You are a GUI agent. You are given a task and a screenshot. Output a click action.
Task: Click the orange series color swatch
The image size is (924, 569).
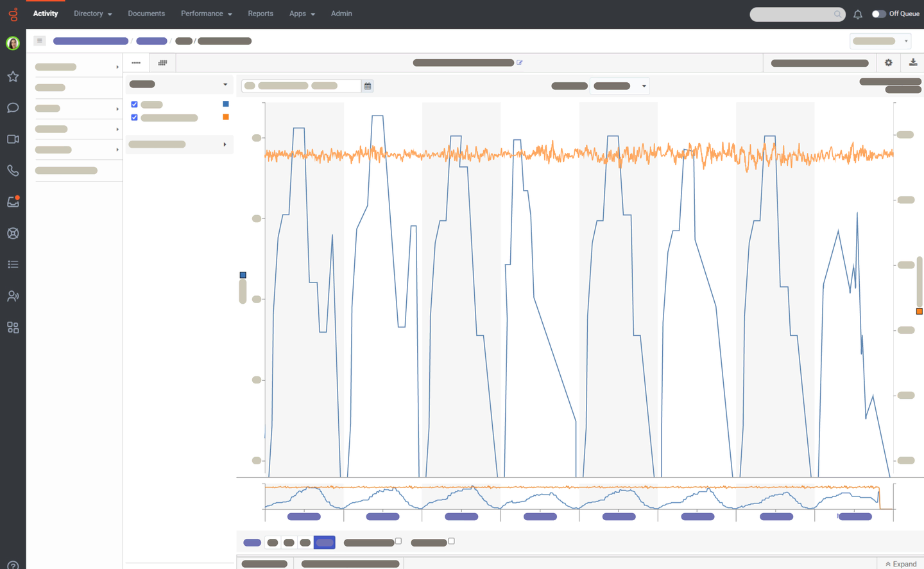(226, 117)
